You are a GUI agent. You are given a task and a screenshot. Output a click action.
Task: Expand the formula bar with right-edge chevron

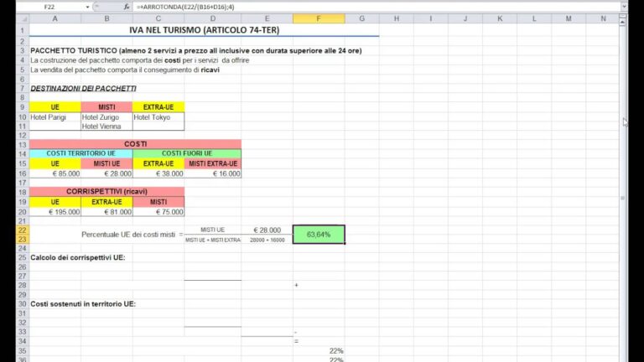click(624, 7)
